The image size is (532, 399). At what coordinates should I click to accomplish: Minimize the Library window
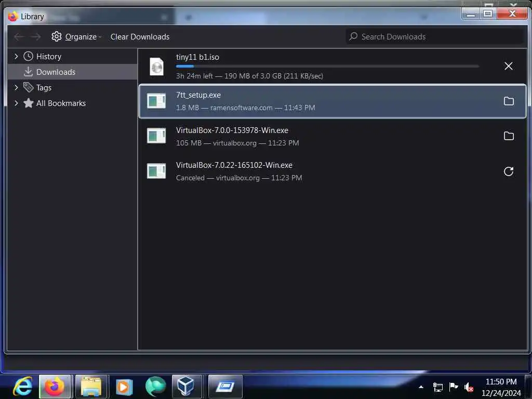click(471, 14)
